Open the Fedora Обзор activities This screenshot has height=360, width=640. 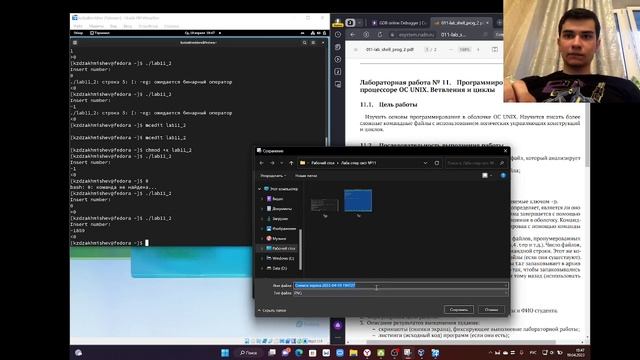point(78,33)
